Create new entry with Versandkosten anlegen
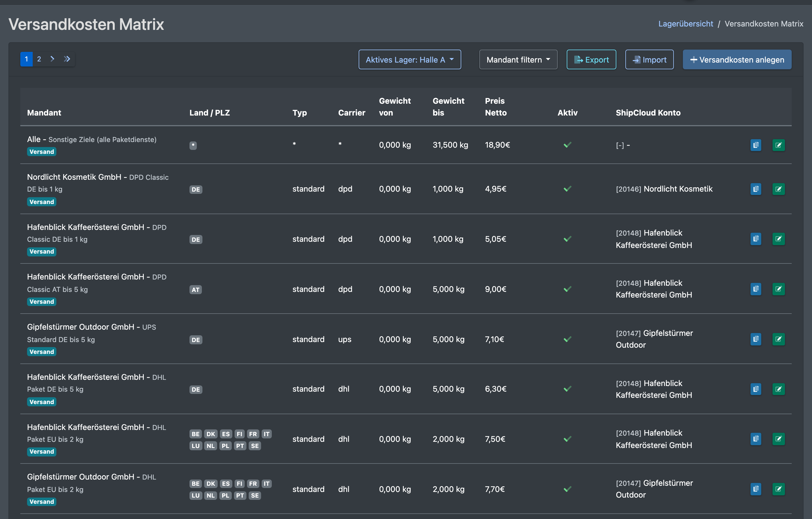The height and width of the screenshot is (519, 812). pos(737,60)
